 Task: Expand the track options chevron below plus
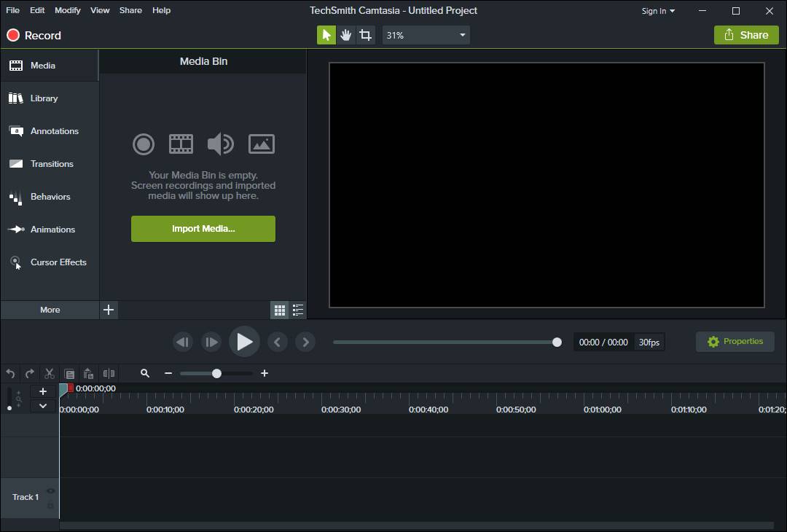43,406
